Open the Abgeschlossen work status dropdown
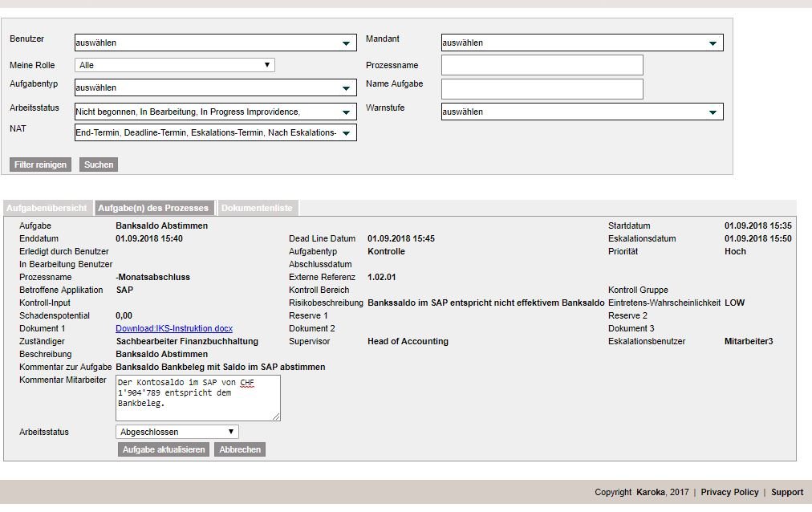812x512 pixels. pyautogui.click(x=177, y=432)
